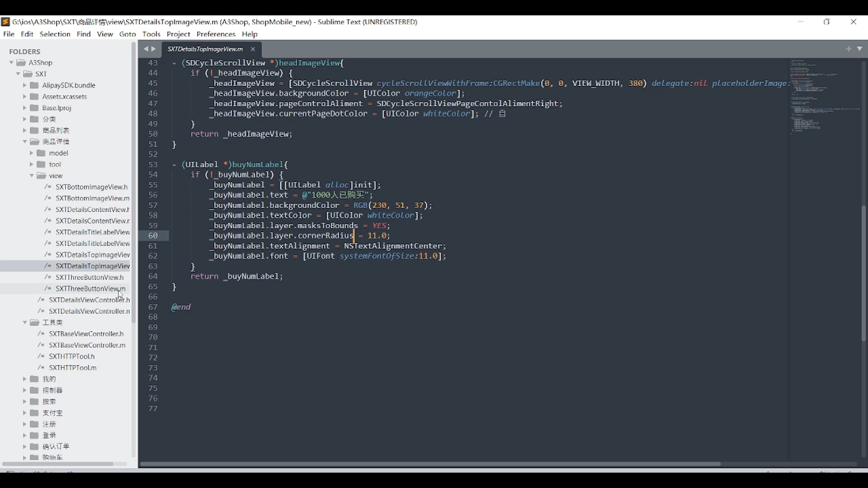This screenshot has height=488, width=868.
Task: Click the editor vertical scrollbar thumb
Action: [863, 273]
